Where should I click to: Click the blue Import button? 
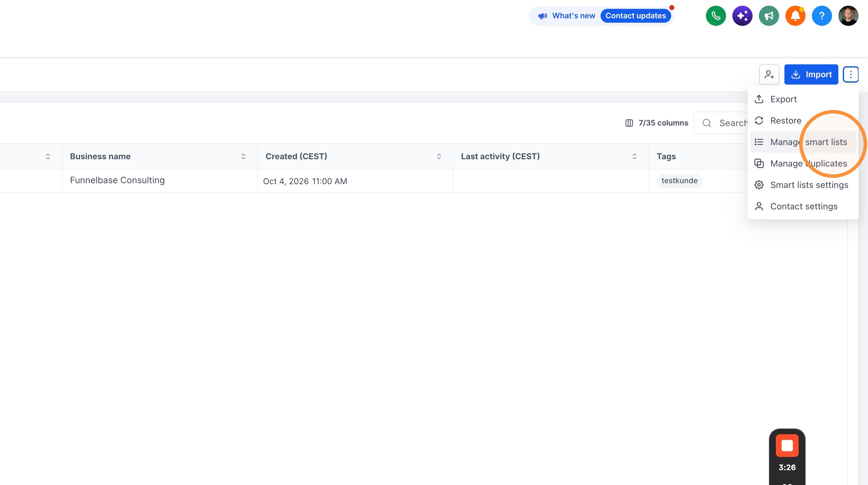tap(811, 74)
